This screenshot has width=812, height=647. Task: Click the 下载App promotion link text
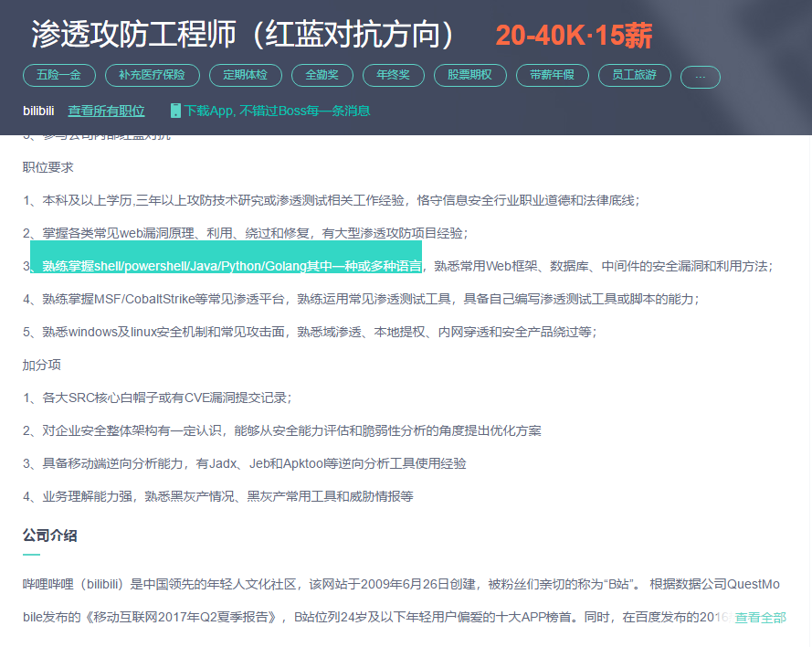click(x=278, y=111)
